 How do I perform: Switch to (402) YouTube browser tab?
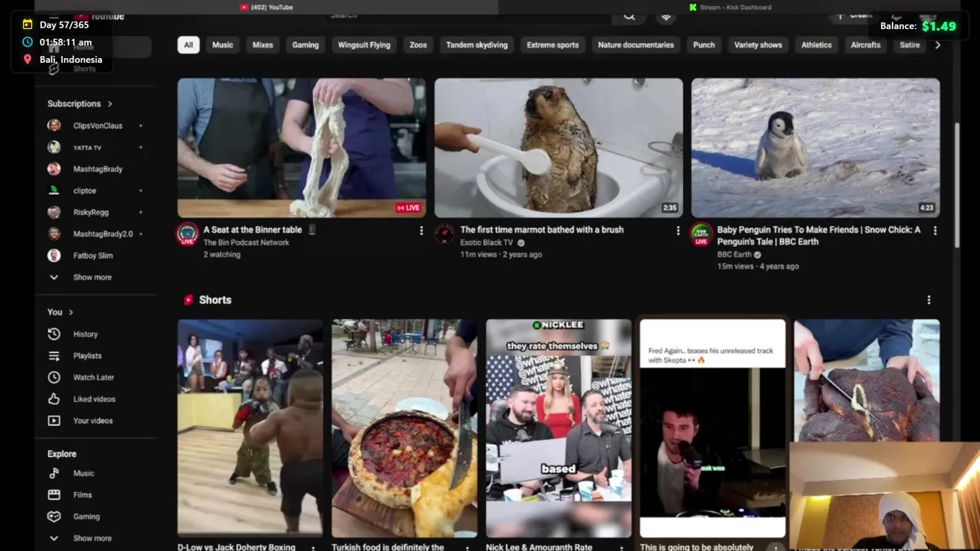(x=266, y=7)
